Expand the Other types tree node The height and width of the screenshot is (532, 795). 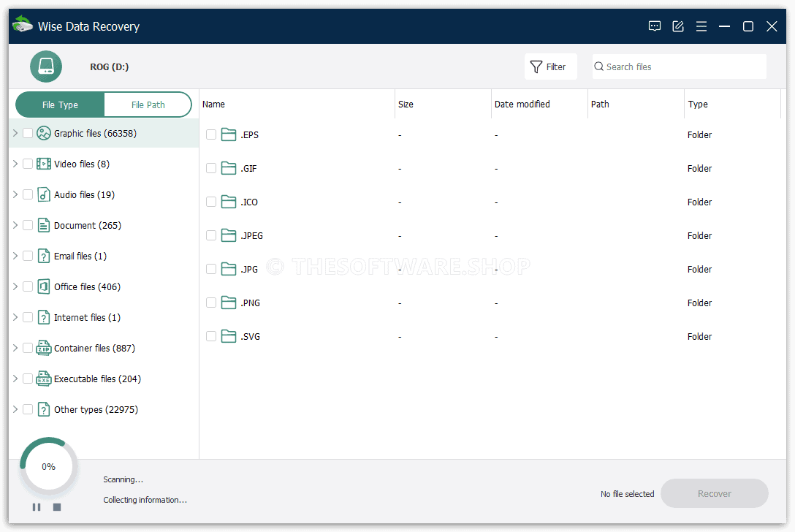tap(15, 409)
